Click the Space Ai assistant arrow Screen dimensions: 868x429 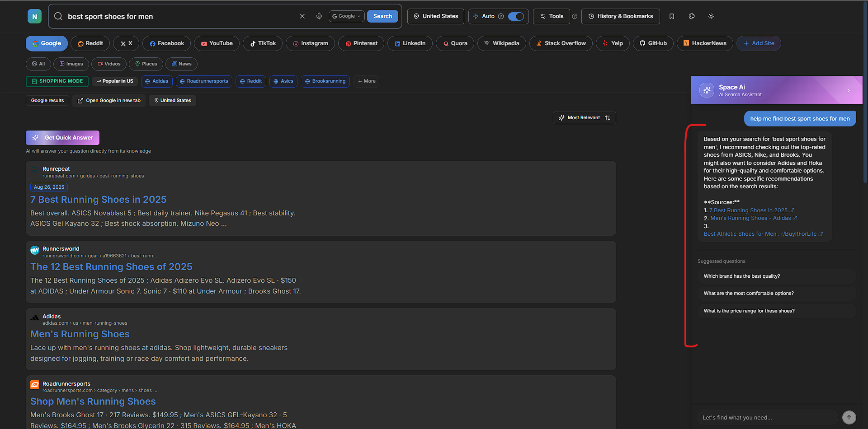pos(849,90)
